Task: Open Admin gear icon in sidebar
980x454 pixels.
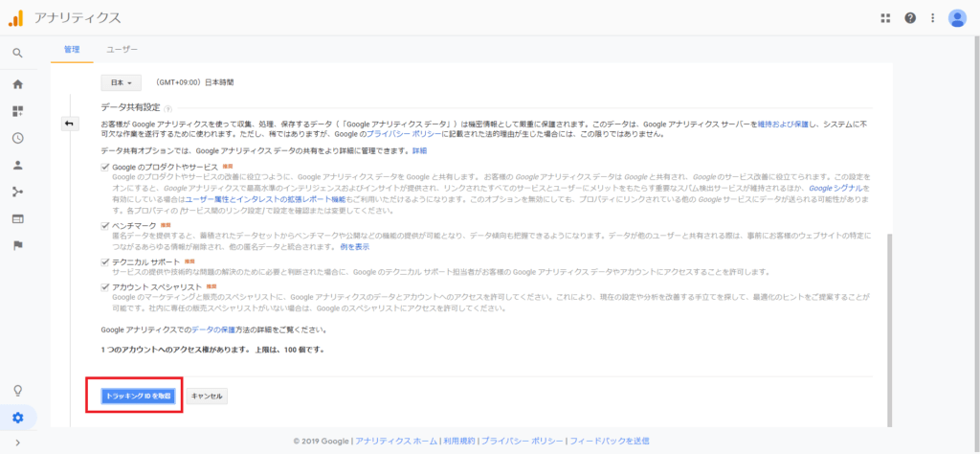Action: 17,418
